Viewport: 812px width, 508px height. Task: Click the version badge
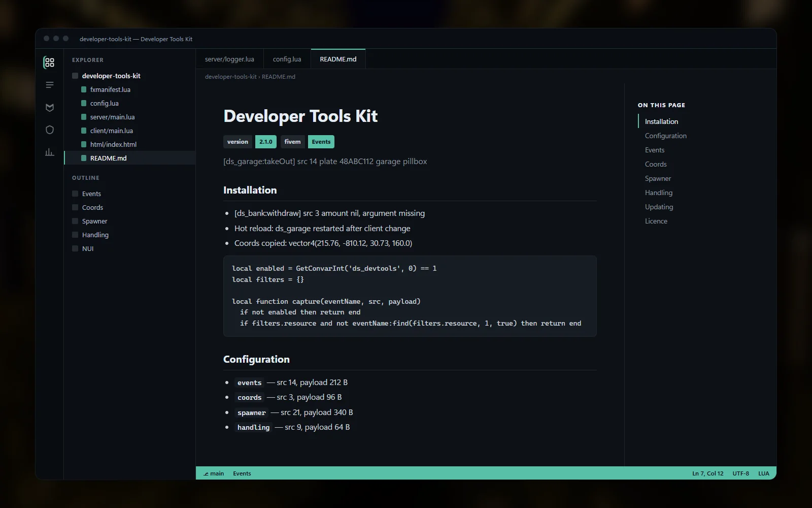click(x=238, y=142)
